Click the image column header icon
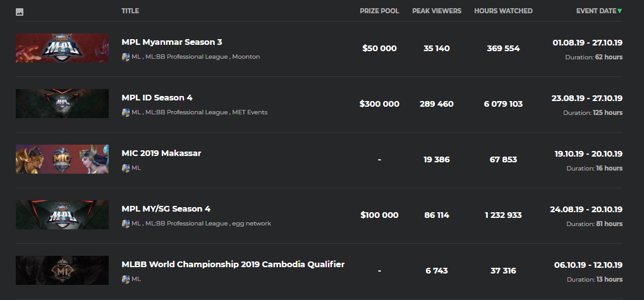The height and width of the screenshot is (300, 644). coord(20,11)
